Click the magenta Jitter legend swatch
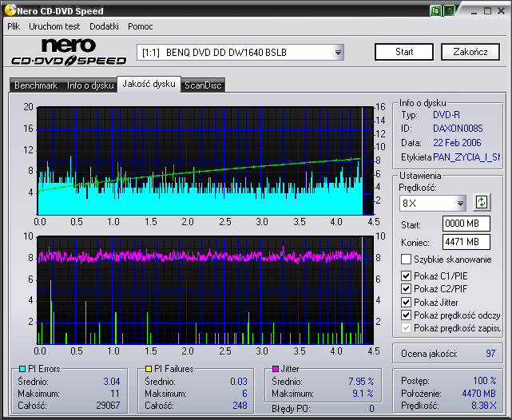Screen dimensions: 512x420 coord(276,369)
